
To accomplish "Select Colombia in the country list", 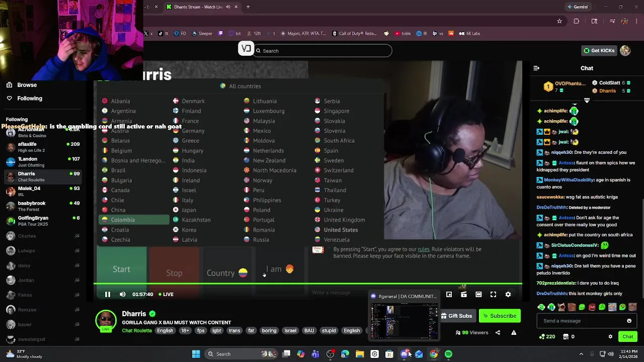I will click(134, 220).
